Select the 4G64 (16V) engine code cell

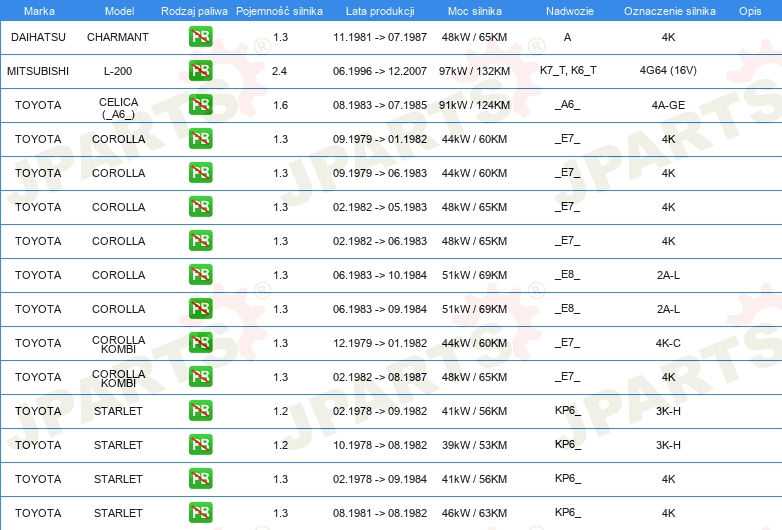pyautogui.click(x=668, y=70)
